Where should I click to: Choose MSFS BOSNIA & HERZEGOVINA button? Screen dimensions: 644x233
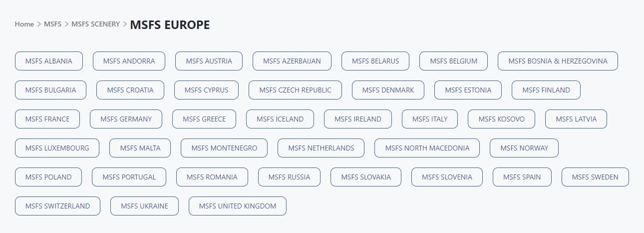click(x=558, y=61)
